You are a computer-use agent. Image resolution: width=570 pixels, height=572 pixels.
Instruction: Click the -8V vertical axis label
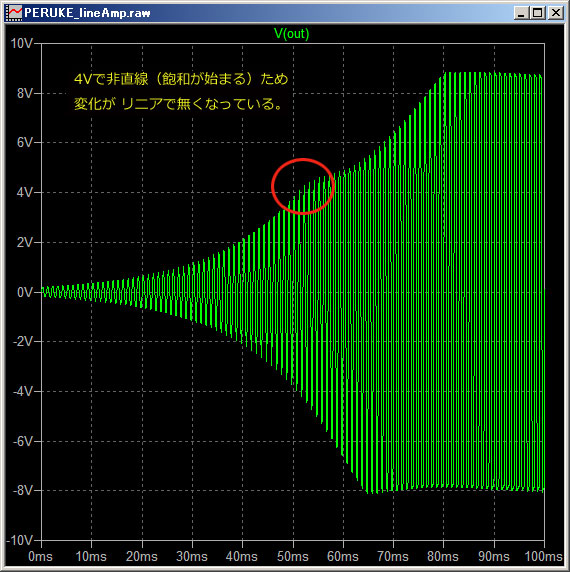[23, 491]
